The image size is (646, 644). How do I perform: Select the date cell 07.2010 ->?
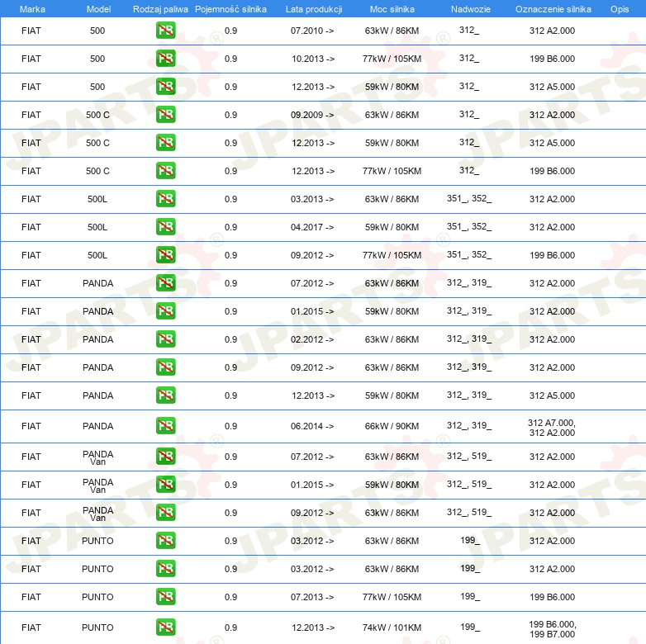pyautogui.click(x=312, y=31)
